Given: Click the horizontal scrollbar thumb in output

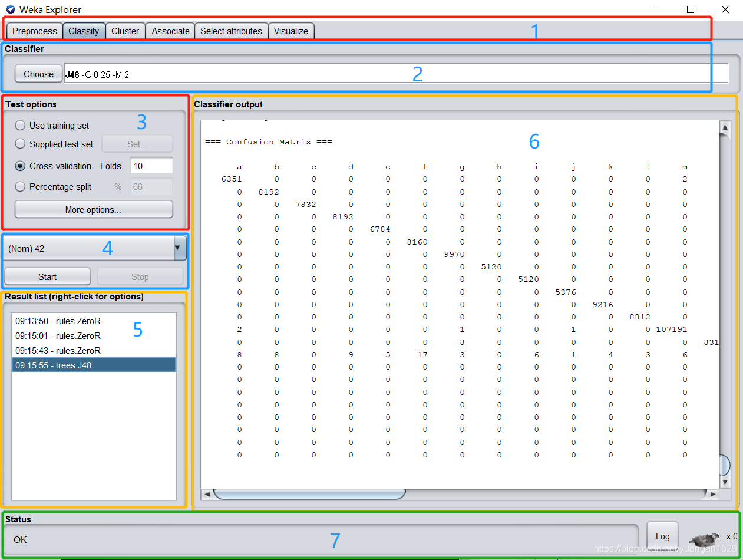Looking at the screenshot, I should [309, 493].
